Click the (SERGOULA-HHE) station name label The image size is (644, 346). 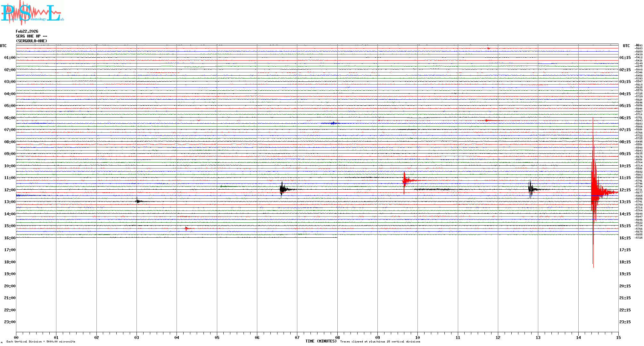[31, 41]
